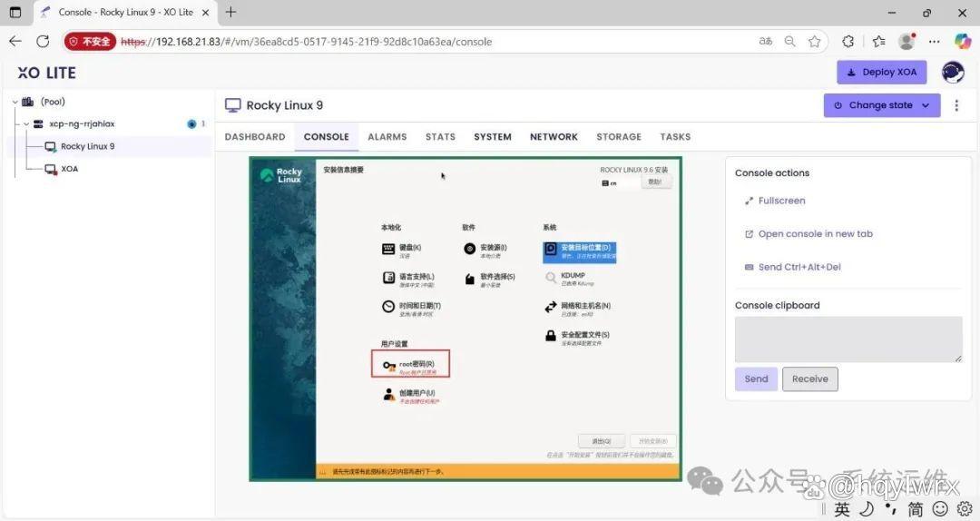Open the VM more options kebab menu
The image size is (980, 521).
coord(956,105)
